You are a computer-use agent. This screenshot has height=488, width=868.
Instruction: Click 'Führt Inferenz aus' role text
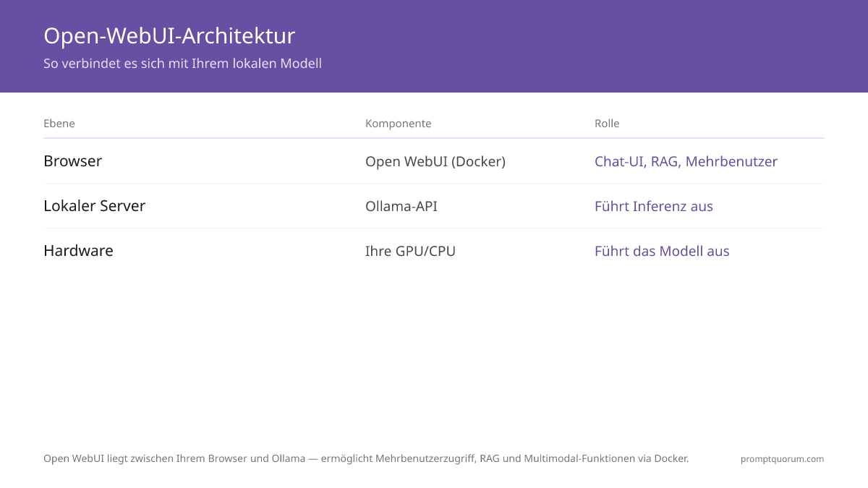coord(654,207)
